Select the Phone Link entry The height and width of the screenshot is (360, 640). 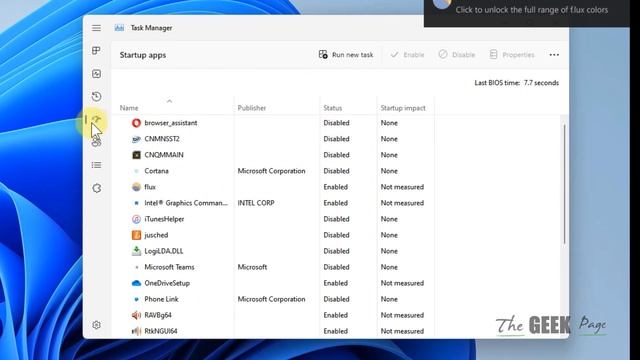coord(273,299)
